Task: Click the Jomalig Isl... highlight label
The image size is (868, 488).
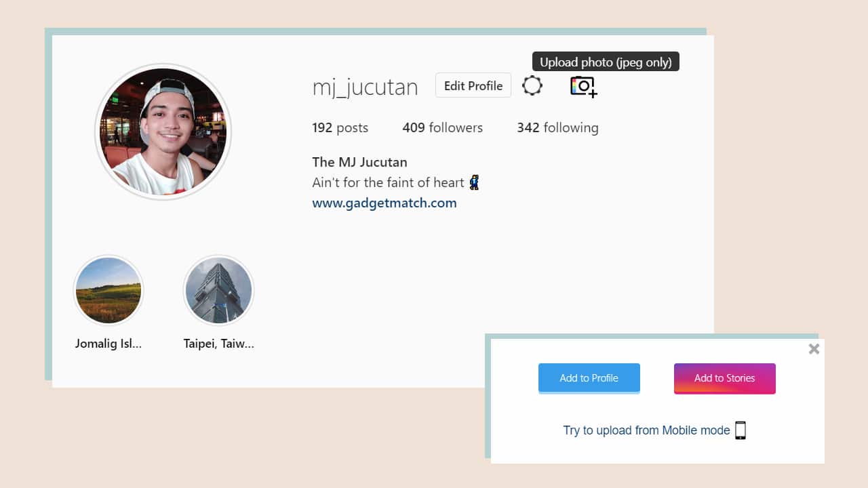Action: pos(108,344)
